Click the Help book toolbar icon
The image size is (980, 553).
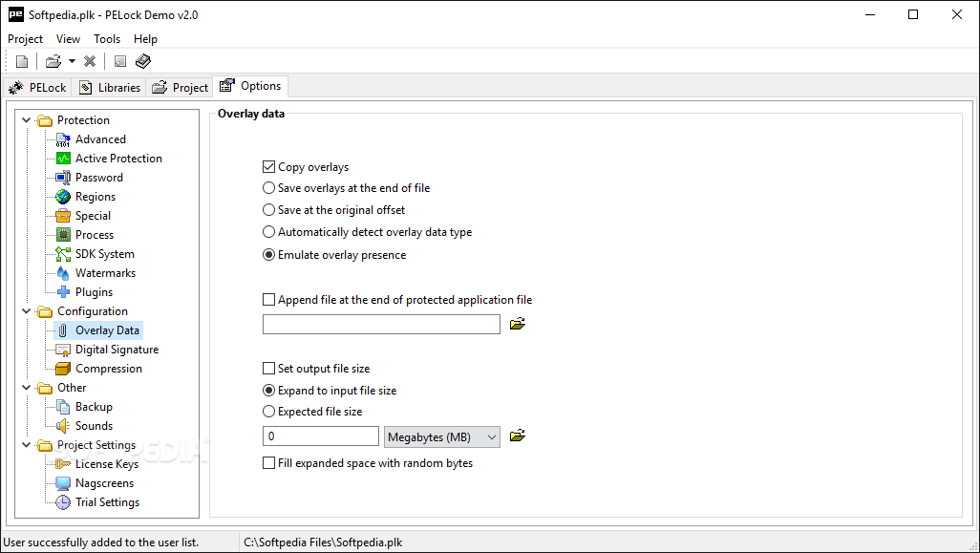[143, 61]
